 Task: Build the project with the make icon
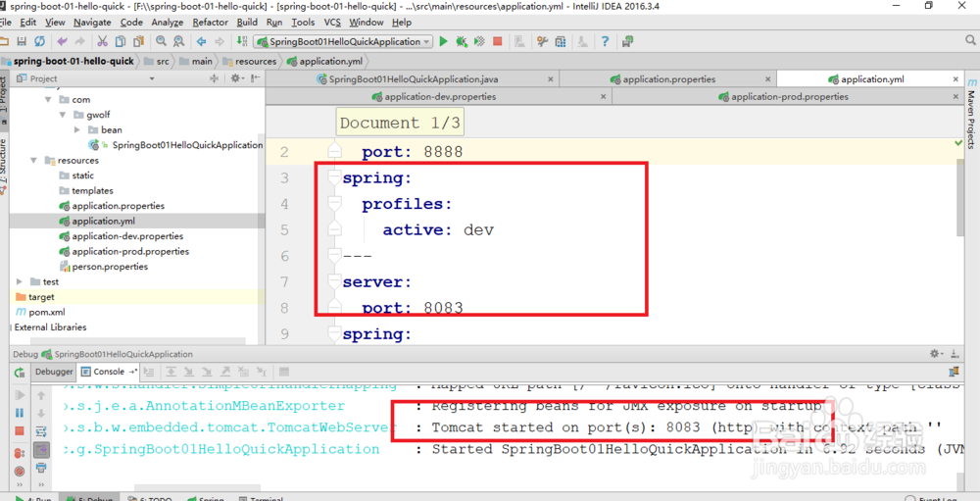pyautogui.click(x=242, y=41)
